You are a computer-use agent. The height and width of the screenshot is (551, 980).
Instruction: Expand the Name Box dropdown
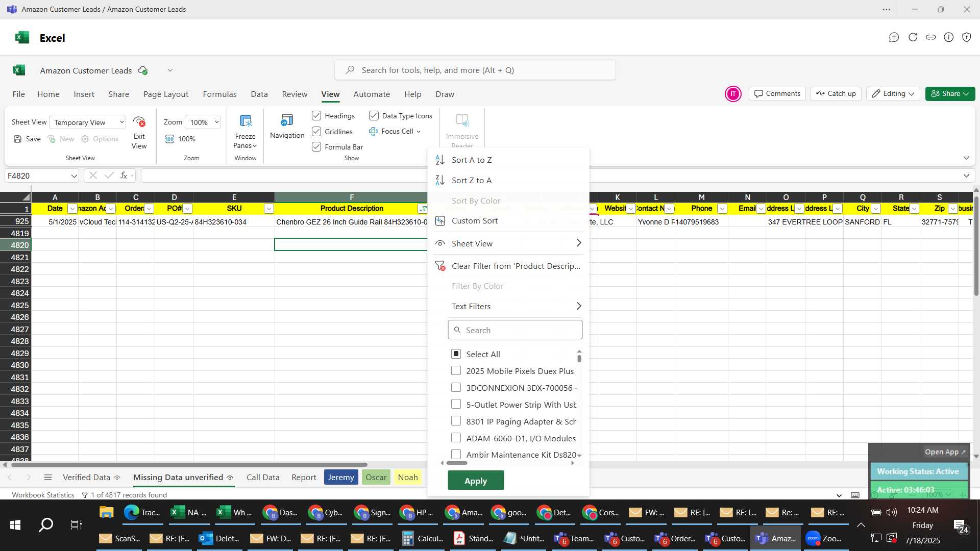click(74, 176)
